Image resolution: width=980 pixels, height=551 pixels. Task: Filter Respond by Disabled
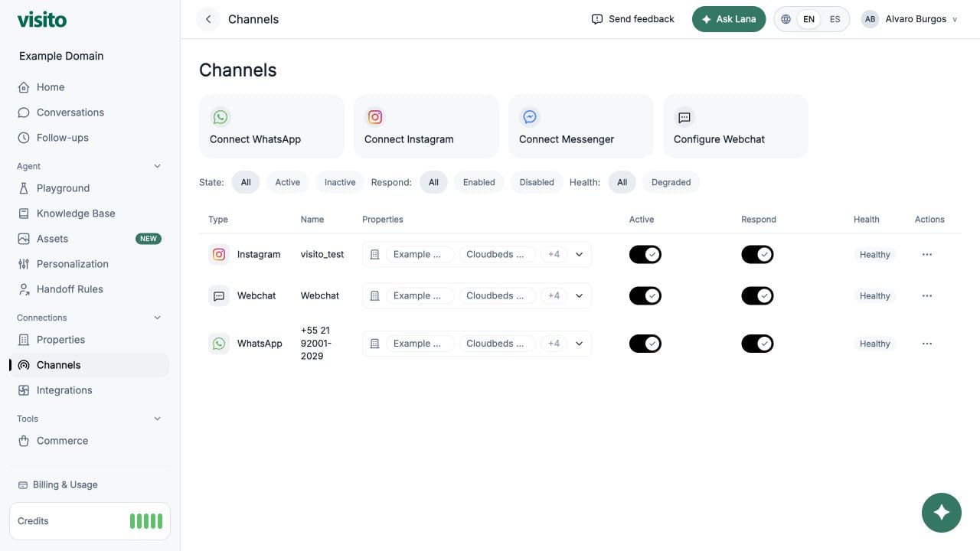tap(537, 182)
